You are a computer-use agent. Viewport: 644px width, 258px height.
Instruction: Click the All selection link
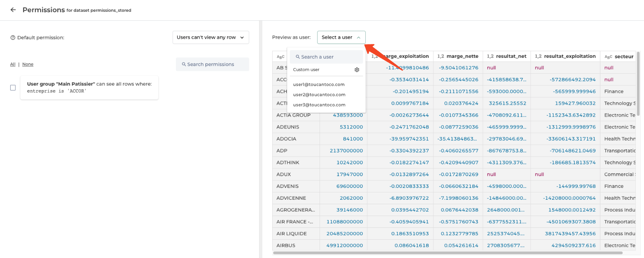[x=13, y=64]
